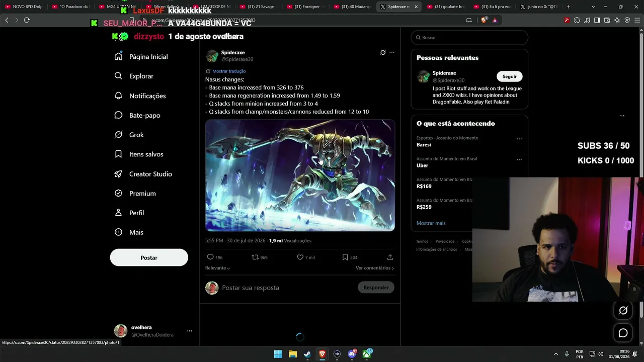The height and width of the screenshot is (362, 644).
Task: Open the Nasus artwork image
Action: tap(300, 175)
